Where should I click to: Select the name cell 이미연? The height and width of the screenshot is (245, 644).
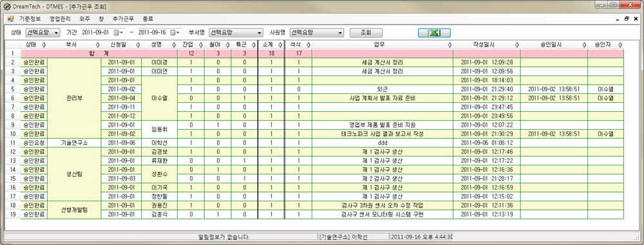(x=159, y=71)
